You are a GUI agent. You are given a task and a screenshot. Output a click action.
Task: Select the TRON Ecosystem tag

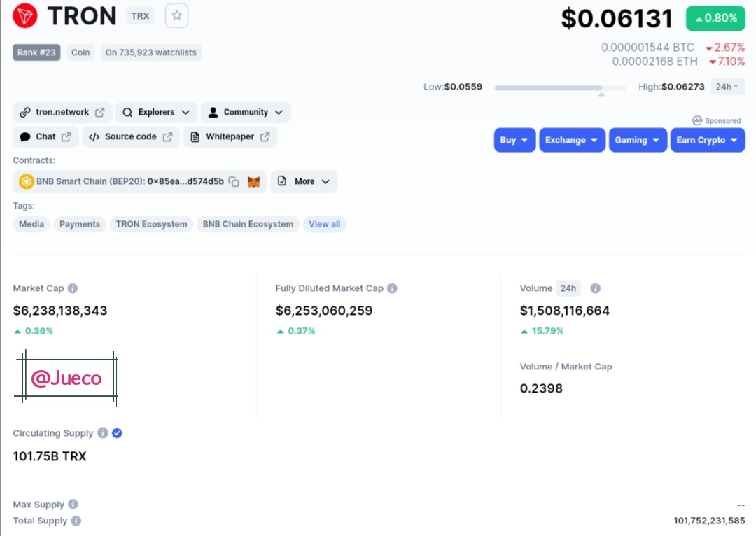151,224
